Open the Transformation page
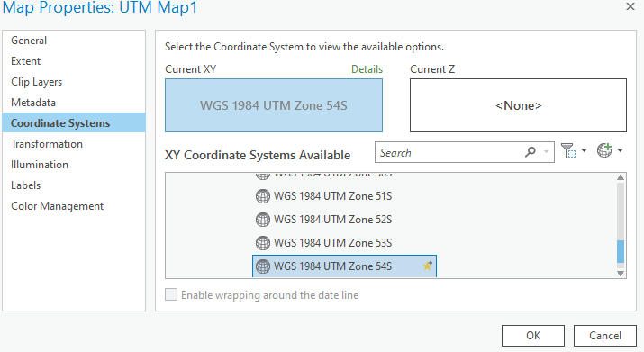This screenshot has width=644, height=352. 74,144
